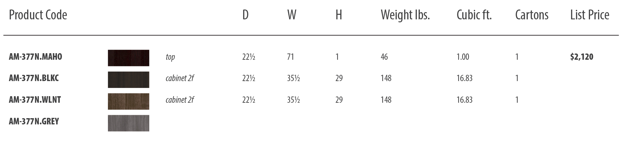Image resolution: width=644 pixels, height=150 pixels.
Task: Pick the grey wood swatch
Action: pos(128,123)
